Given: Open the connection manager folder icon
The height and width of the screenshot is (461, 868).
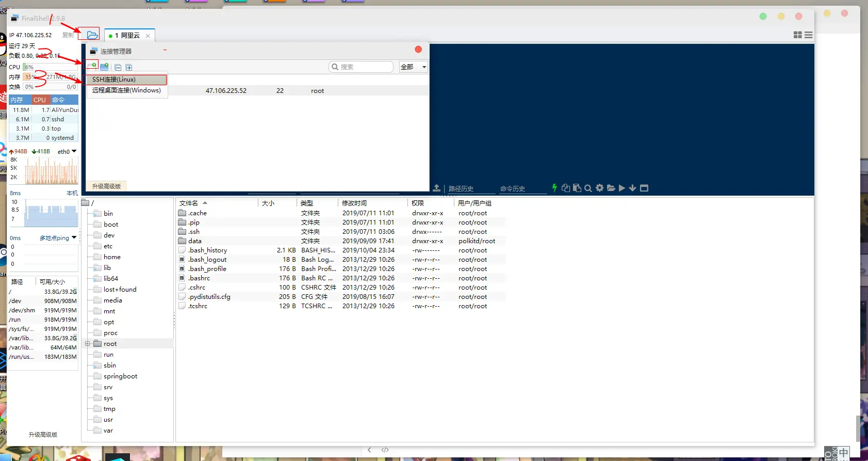Looking at the screenshot, I should point(92,35).
